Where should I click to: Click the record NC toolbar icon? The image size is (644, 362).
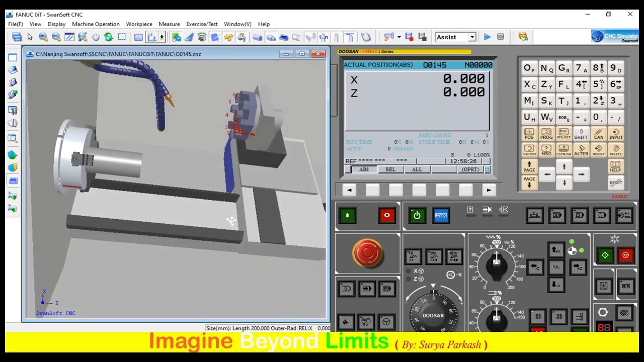409,37
